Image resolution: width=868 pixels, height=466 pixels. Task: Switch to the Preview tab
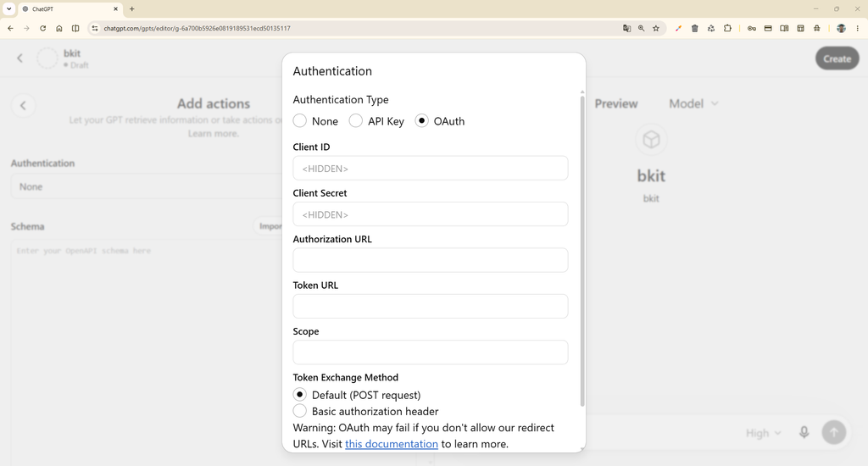[x=616, y=103]
